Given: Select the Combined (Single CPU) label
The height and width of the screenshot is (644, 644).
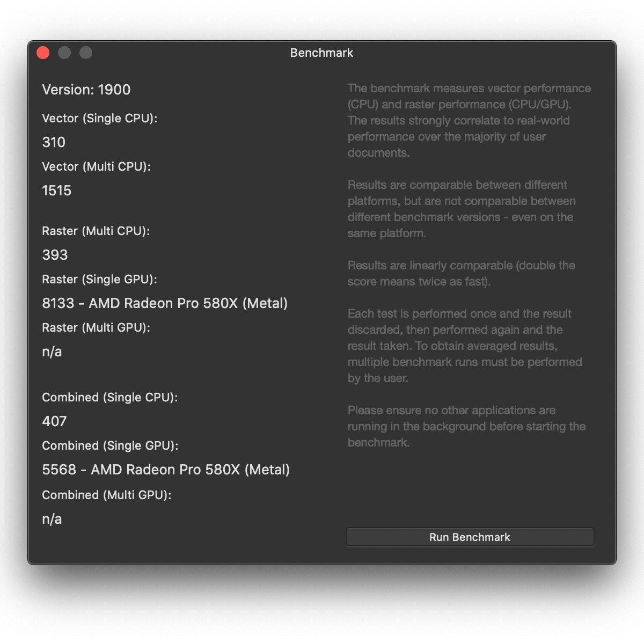Looking at the screenshot, I should [110, 398].
